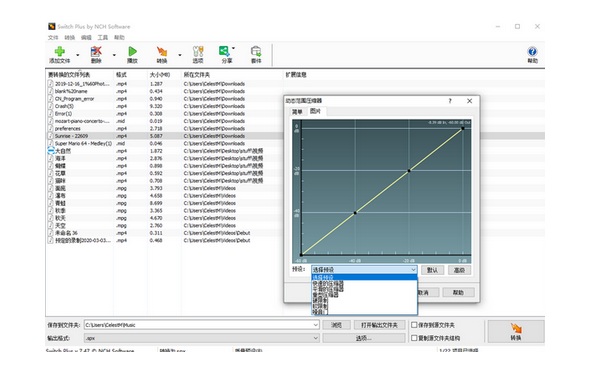Open the dropdown arrow next to Add Files
Viewport: 605px width, 375px height.
[x=78, y=55]
